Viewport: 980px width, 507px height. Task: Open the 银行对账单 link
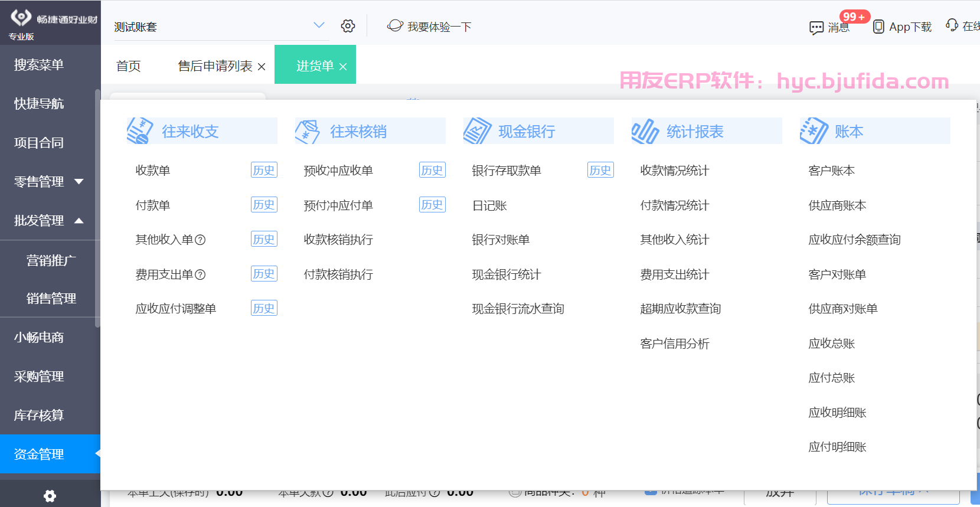click(x=501, y=240)
